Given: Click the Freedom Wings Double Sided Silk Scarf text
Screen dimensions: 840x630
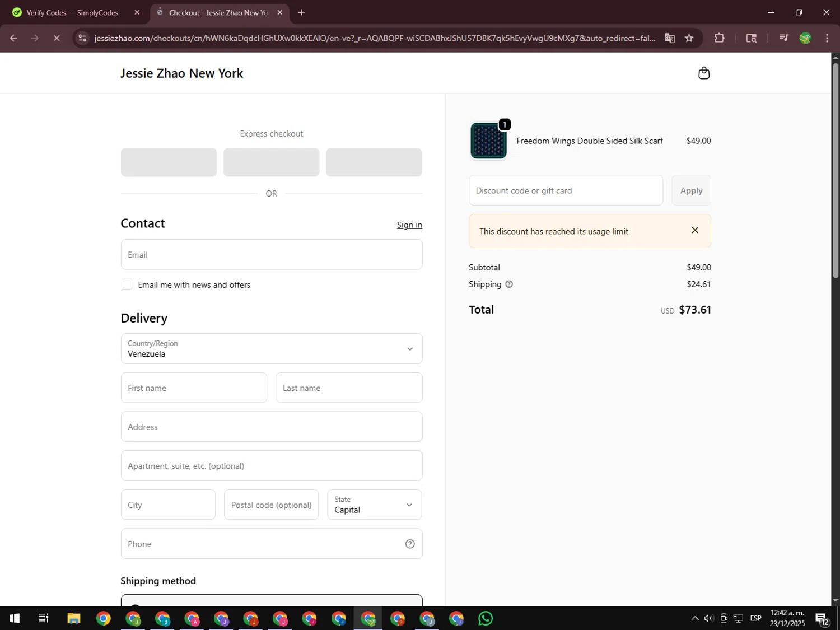Looking at the screenshot, I should (x=590, y=141).
